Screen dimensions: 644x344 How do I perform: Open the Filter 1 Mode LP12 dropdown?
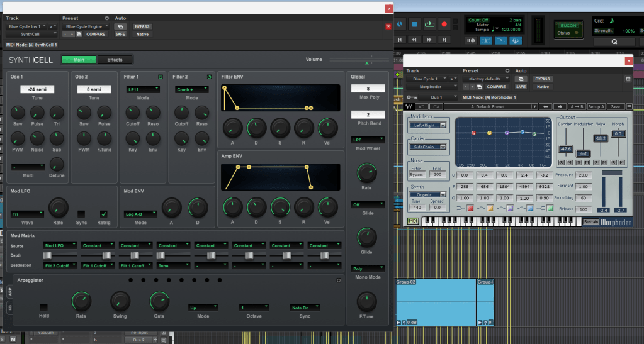(142, 90)
